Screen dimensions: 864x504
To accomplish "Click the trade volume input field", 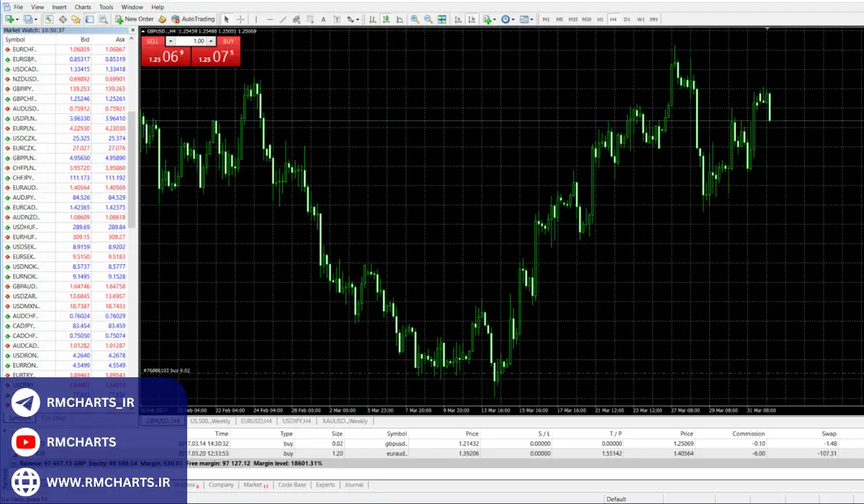I will (x=194, y=41).
